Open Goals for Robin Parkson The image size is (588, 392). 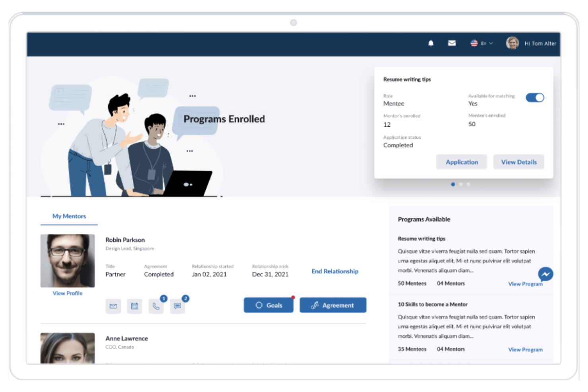(269, 305)
